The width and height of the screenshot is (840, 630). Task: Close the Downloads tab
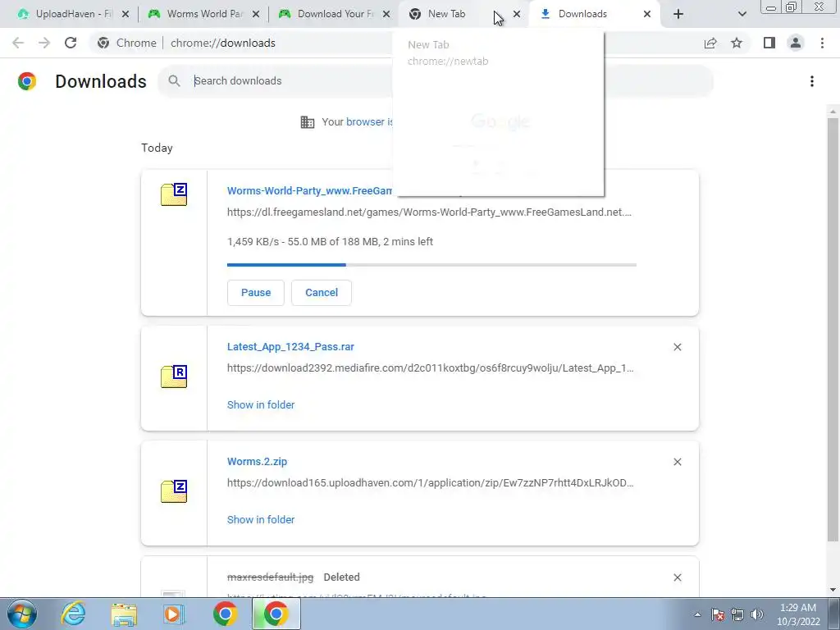tap(647, 15)
